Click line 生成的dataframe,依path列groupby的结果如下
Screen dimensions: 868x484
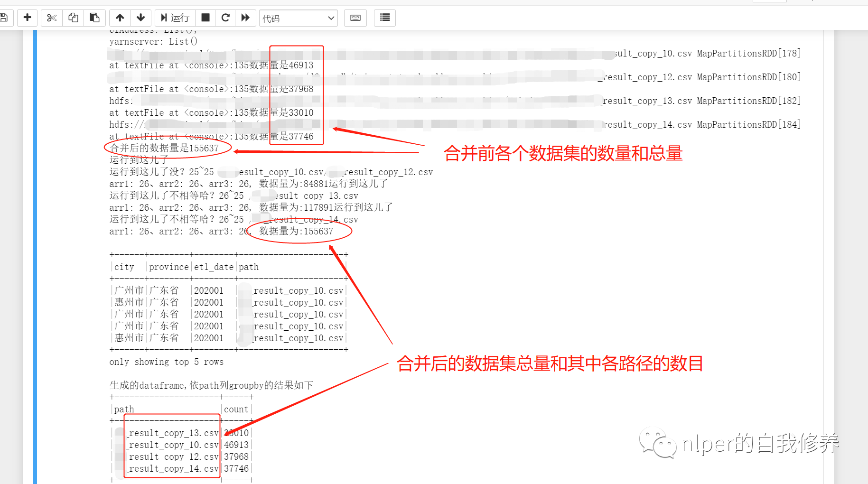(211, 385)
